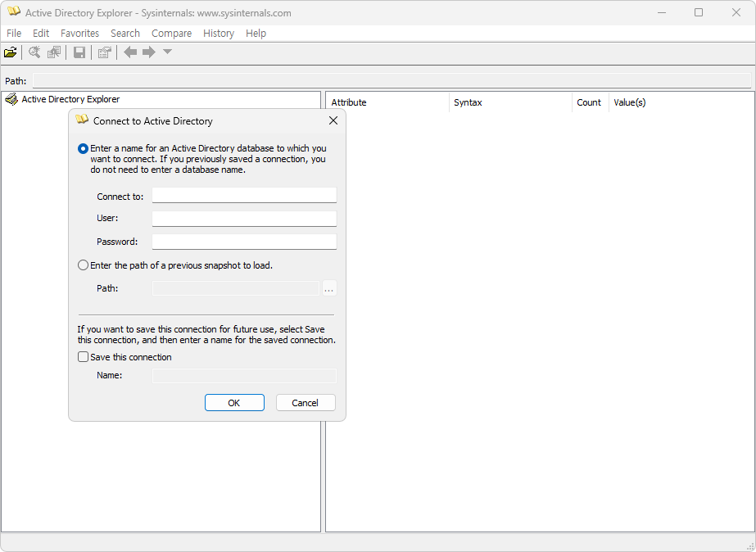Focus the User input field
This screenshot has width=756, height=552.
click(244, 219)
